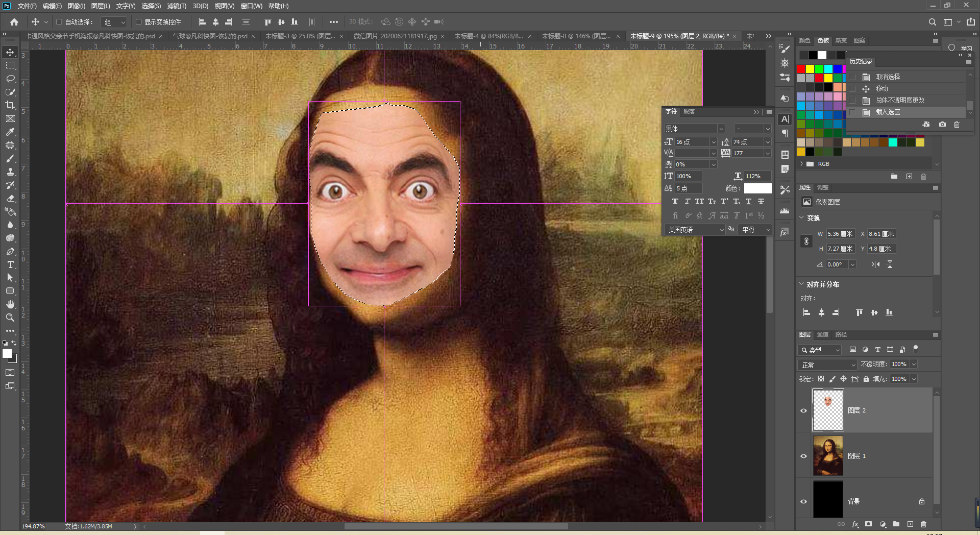Delete layer using Layers panel trash icon

pos(923,524)
